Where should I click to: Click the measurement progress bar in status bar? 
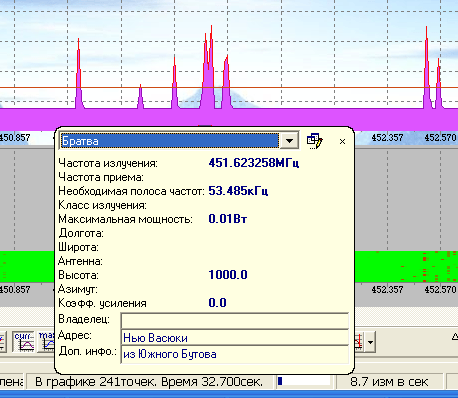pyautogui.click(x=304, y=381)
